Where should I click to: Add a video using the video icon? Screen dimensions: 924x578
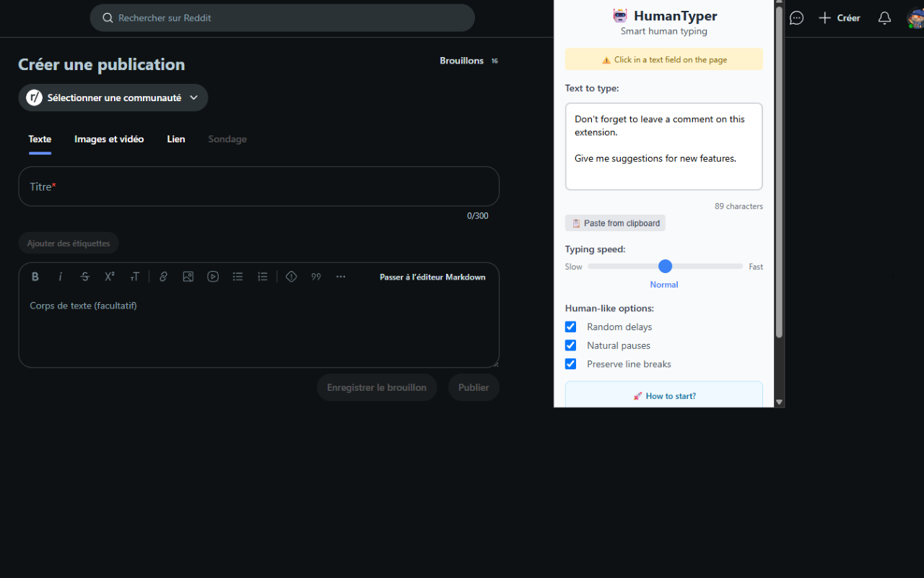click(x=213, y=276)
